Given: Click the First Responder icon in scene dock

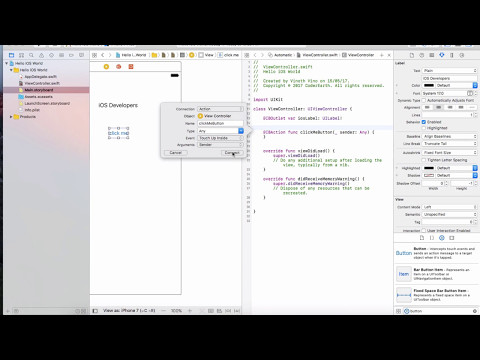Looking at the screenshot, I should (119, 67).
